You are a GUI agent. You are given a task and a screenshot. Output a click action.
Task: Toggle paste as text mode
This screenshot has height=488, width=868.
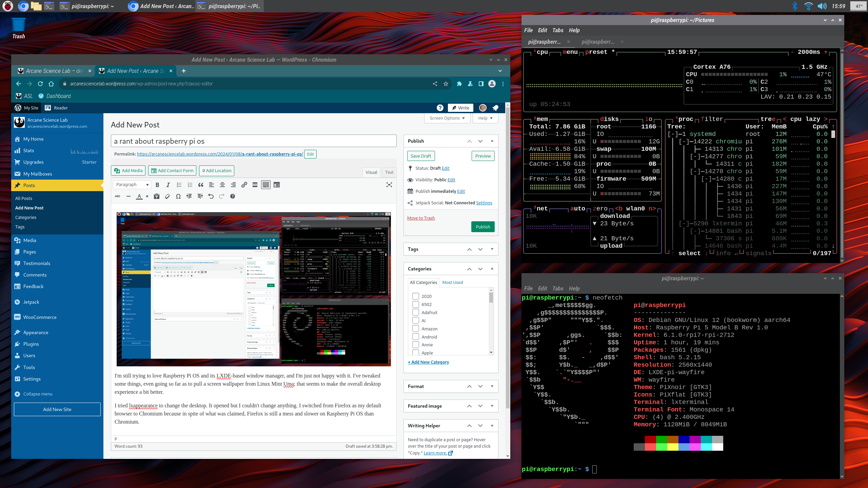(x=157, y=196)
